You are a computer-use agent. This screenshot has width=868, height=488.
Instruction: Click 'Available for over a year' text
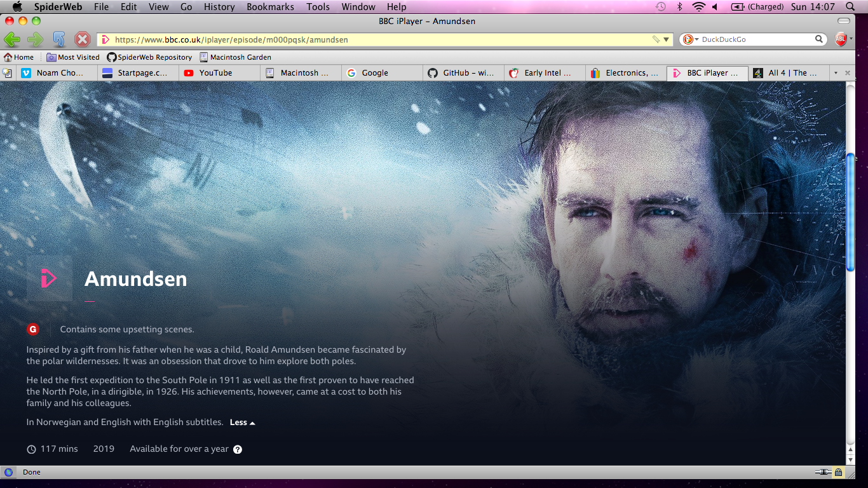coord(179,449)
